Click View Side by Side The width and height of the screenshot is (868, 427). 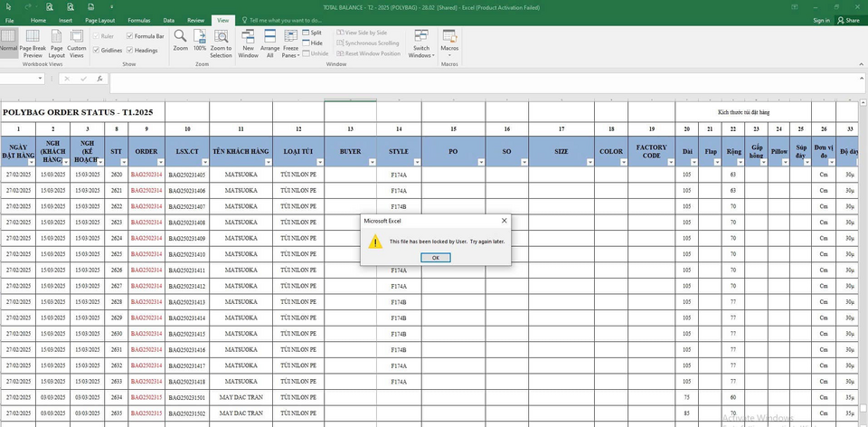[362, 33]
